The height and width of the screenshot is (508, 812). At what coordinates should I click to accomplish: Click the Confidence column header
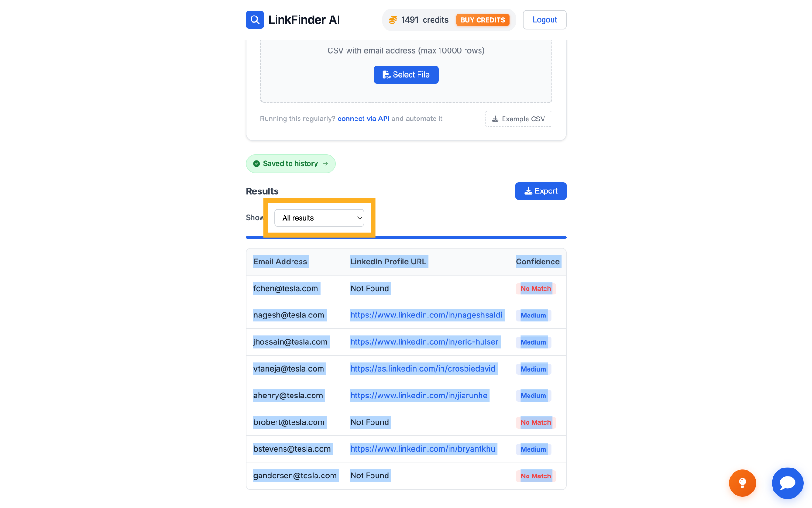tap(537, 262)
